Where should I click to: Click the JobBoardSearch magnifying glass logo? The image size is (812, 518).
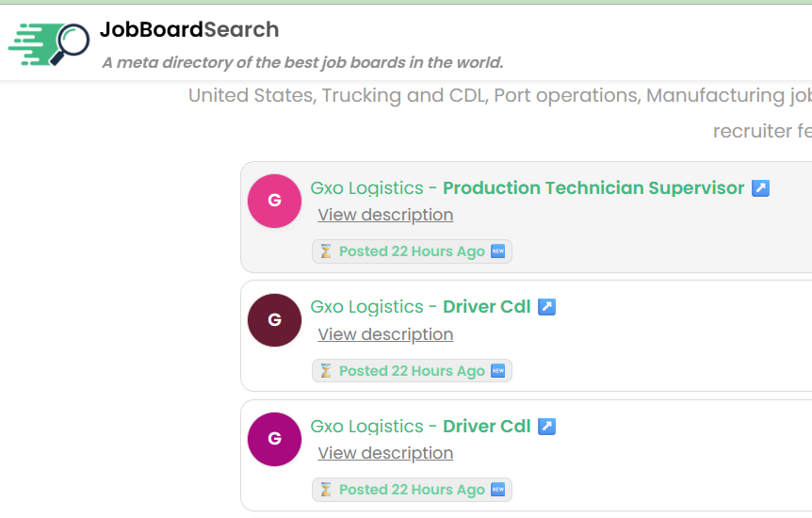[49, 44]
